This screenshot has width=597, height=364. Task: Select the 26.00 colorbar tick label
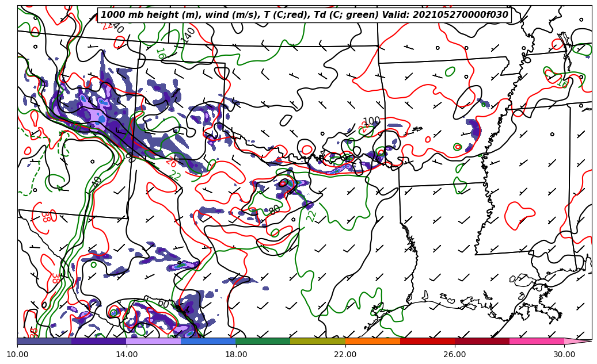455,354
